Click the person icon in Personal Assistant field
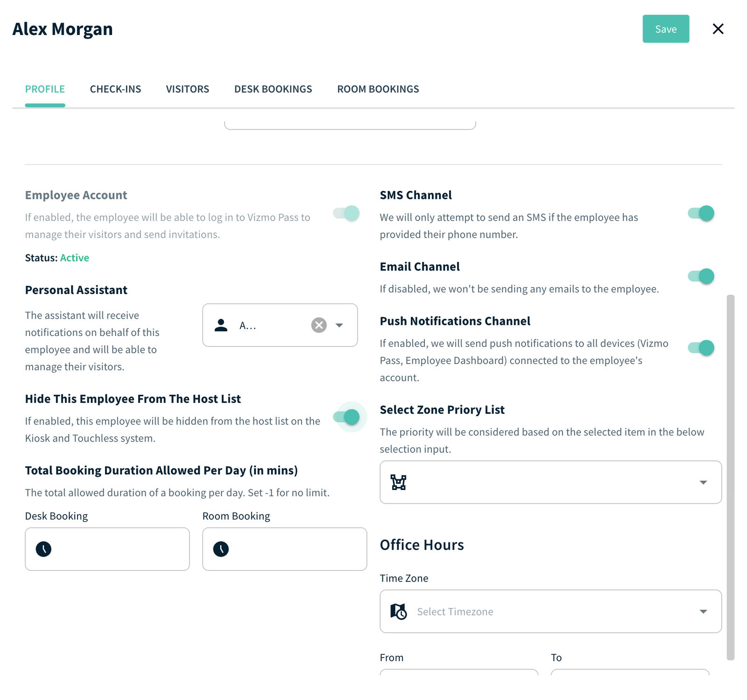 click(x=221, y=325)
